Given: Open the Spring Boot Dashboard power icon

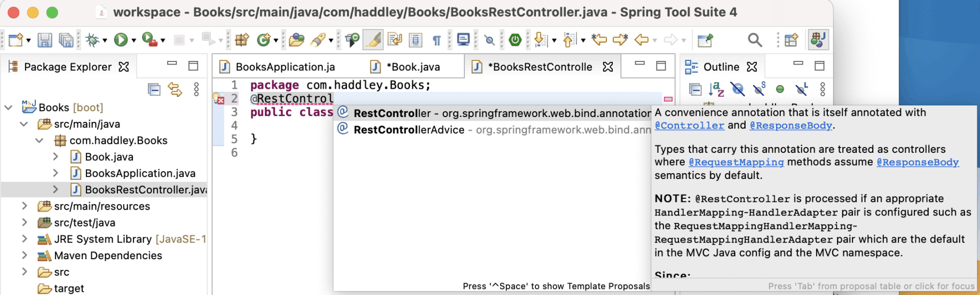Looking at the screenshot, I should [x=515, y=40].
